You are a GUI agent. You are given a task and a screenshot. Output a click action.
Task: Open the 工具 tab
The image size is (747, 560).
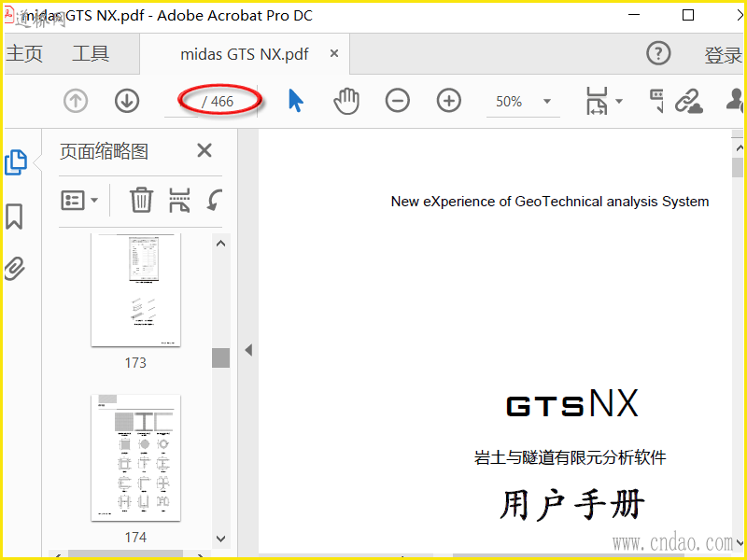tap(91, 53)
